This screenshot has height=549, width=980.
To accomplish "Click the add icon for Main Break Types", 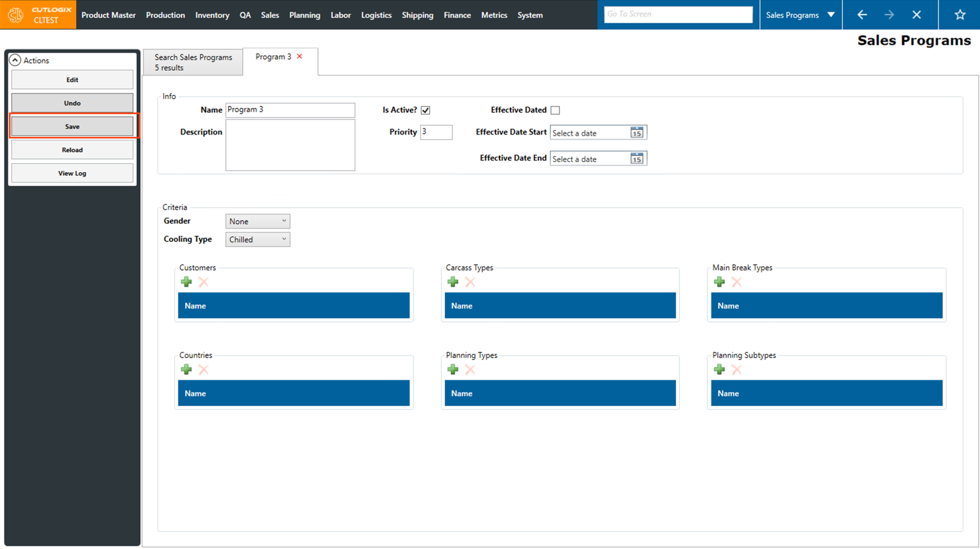I will [719, 282].
